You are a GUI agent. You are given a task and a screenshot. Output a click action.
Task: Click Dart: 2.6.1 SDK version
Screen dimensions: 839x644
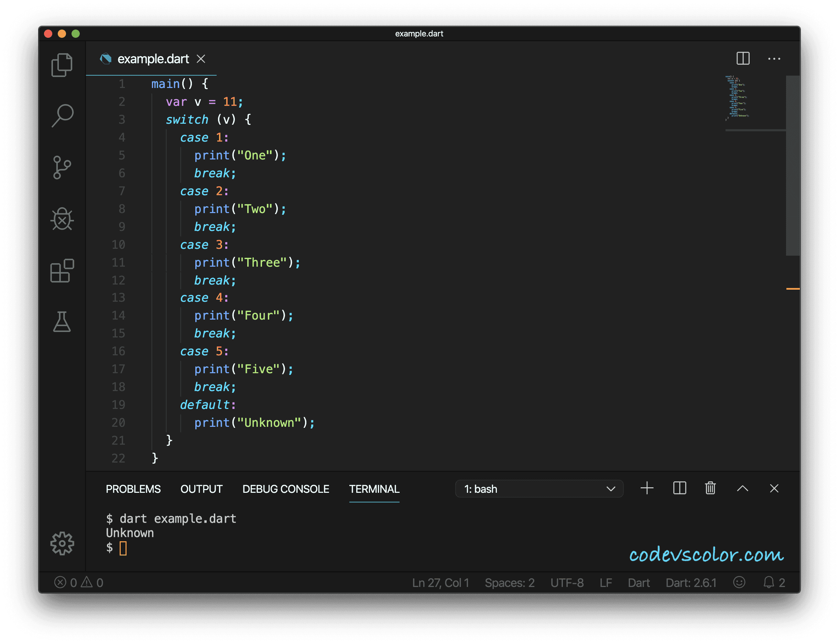pos(690,583)
